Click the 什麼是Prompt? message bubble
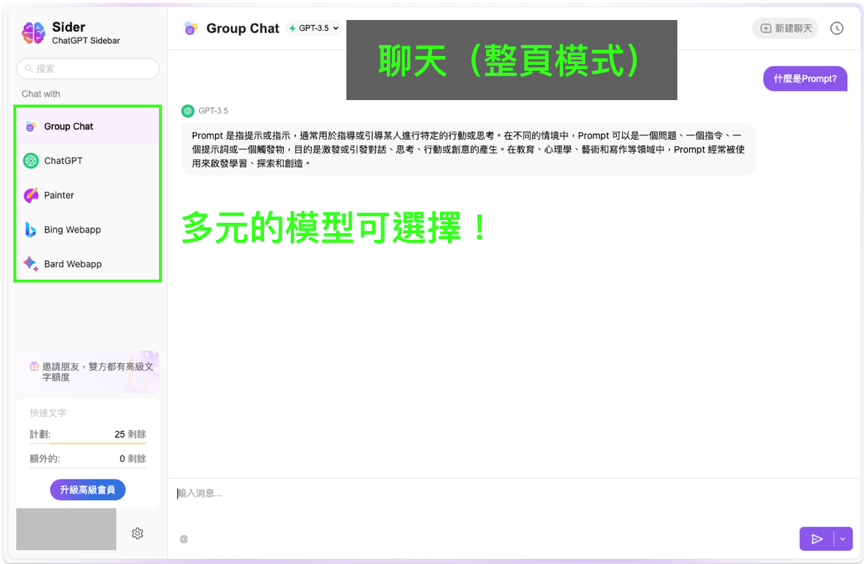The height and width of the screenshot is (564, 864). tap(805, 79)
